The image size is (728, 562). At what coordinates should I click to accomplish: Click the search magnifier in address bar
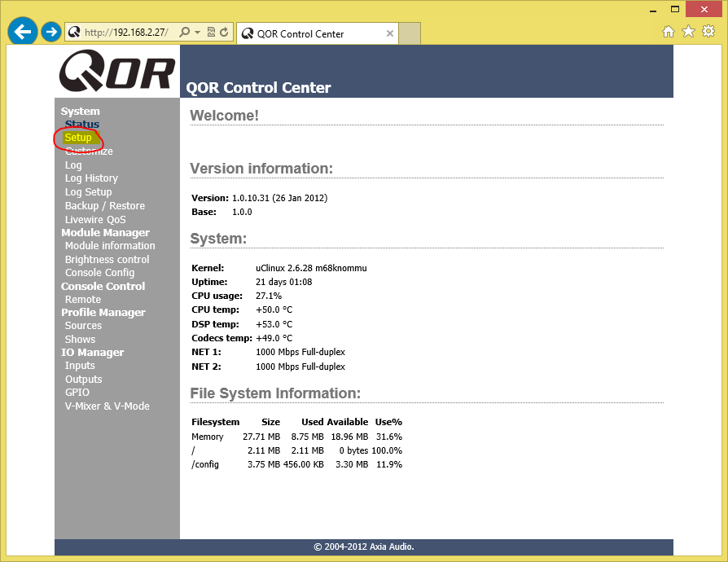[x=185, y=33]
